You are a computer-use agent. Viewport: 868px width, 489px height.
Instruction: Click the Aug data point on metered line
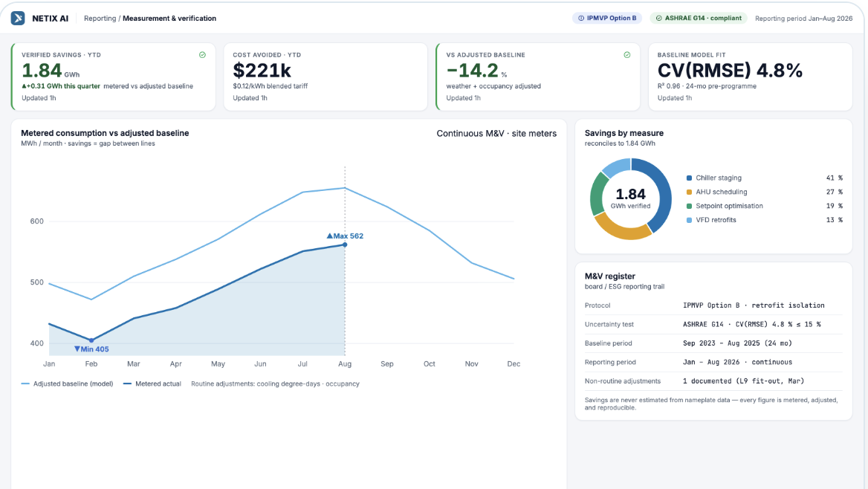[x=345, y=244]
